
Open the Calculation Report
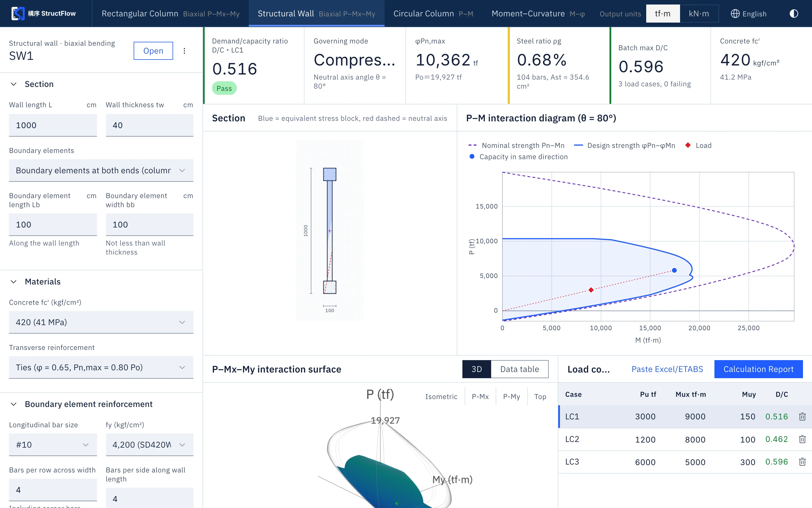point(758,369)
